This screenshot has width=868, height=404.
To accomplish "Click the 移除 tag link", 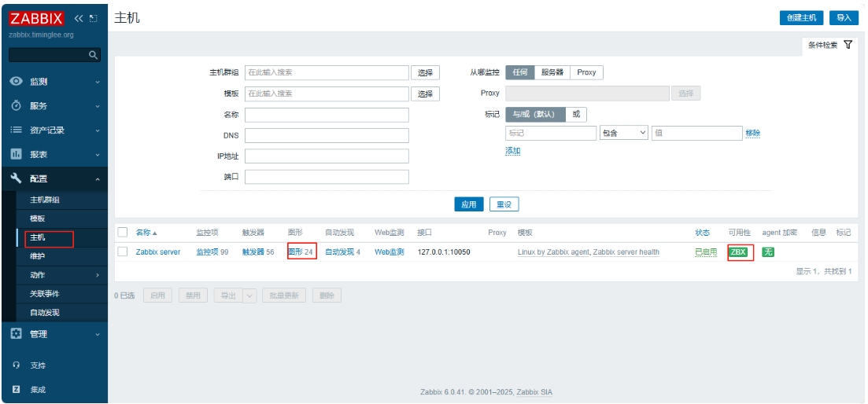I will [753, 133].
